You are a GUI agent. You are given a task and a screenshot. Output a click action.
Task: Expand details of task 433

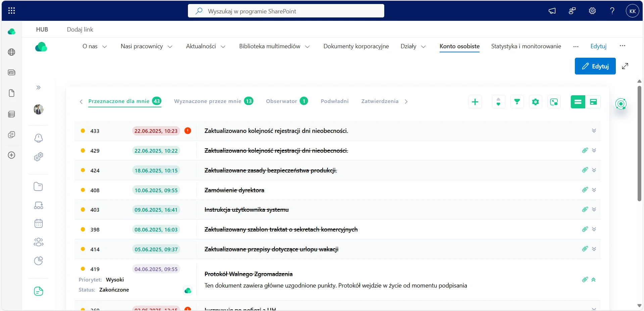pyautogui.click(x=594, y=131)
